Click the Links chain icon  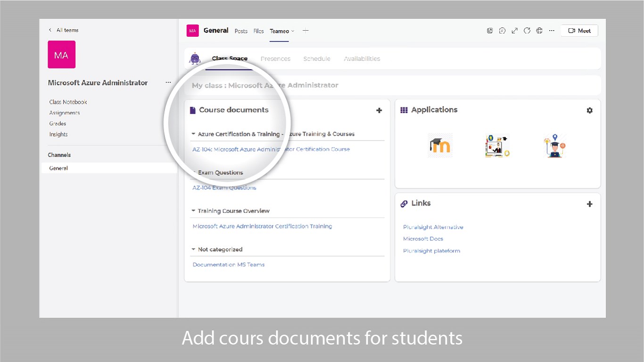[404, 204]
